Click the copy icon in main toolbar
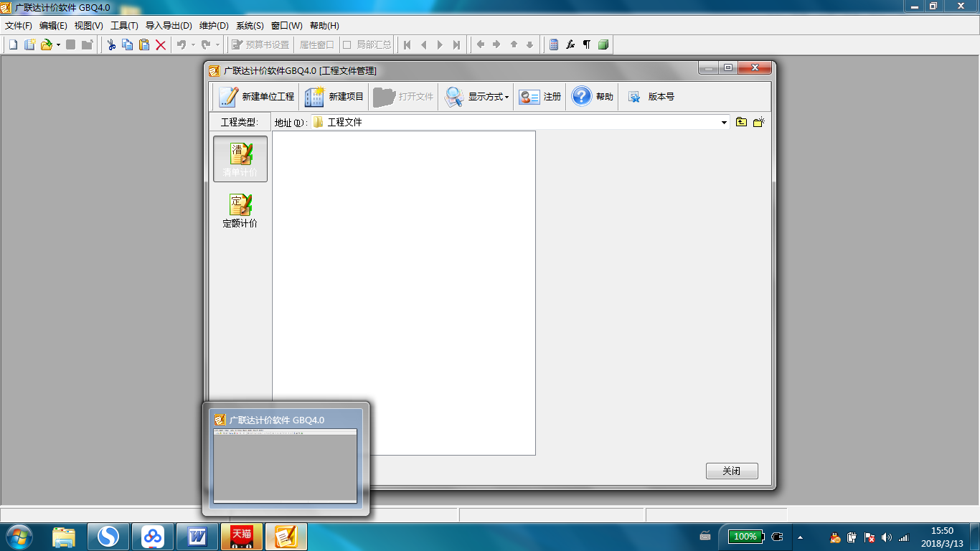Viewport: 980px width, 551px height. (128, 44)
